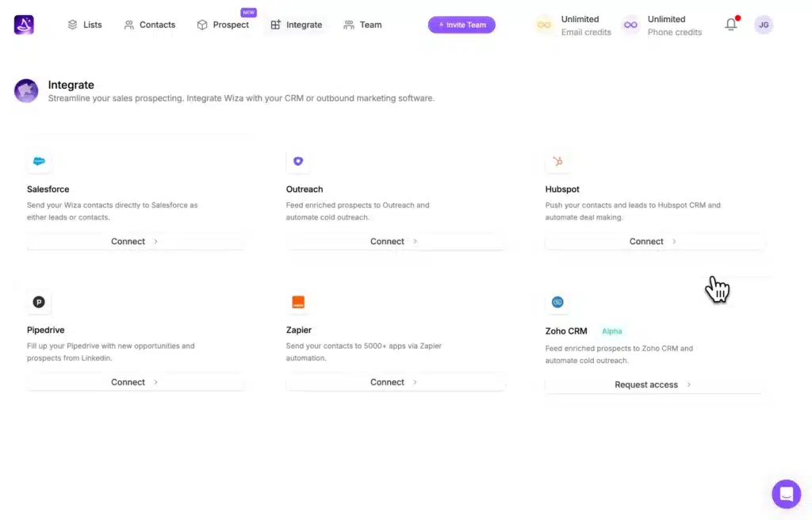The width and height of the screenshot is (812, 520).
Task: Click the Pipedrive card title
Action: [x=45, y=330]
